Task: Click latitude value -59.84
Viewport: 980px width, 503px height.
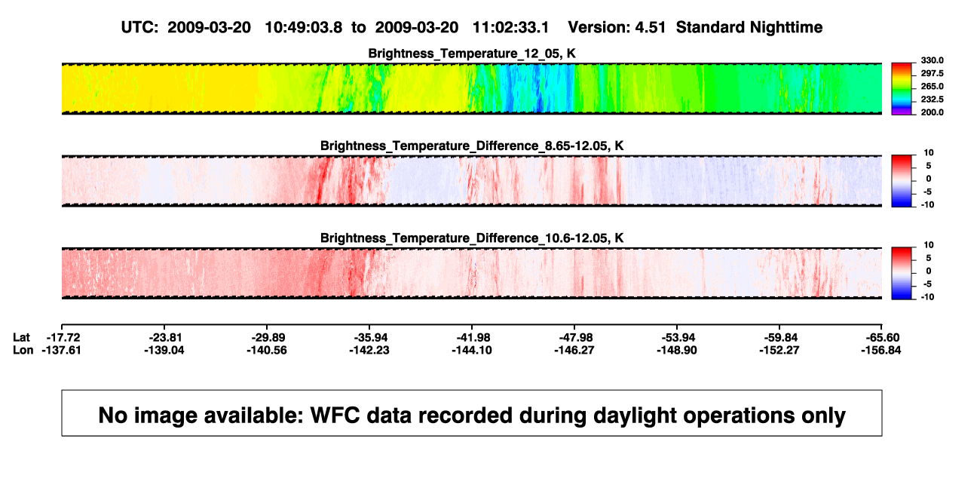Action: [779, 337]
